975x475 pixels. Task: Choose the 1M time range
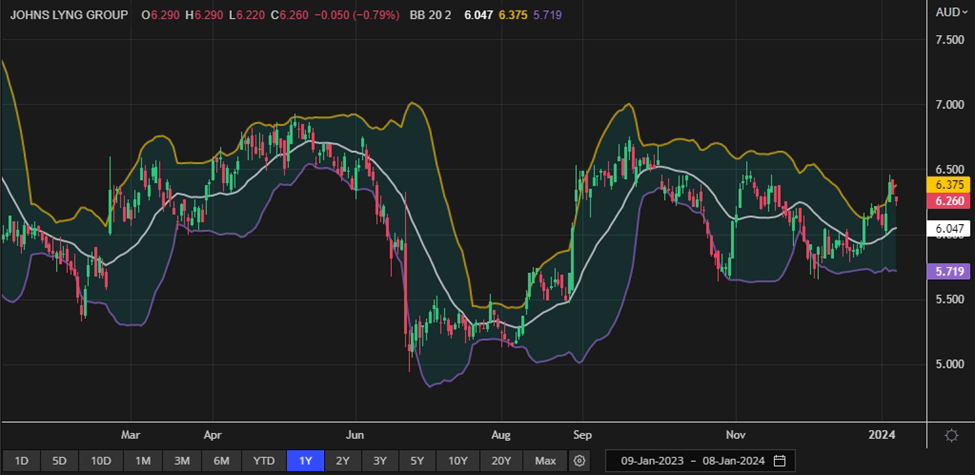[143, 461]
